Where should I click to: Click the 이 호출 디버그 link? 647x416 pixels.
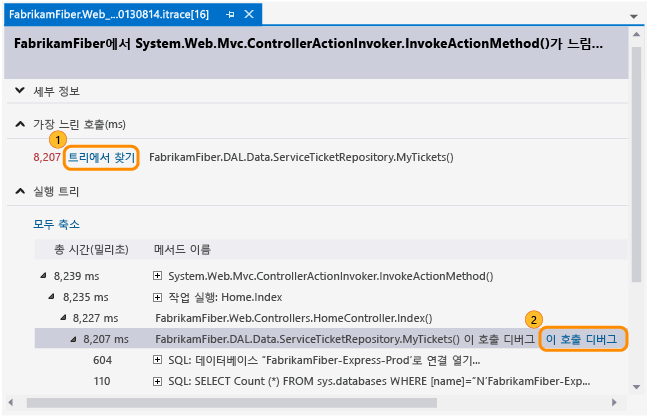(581, 339)
